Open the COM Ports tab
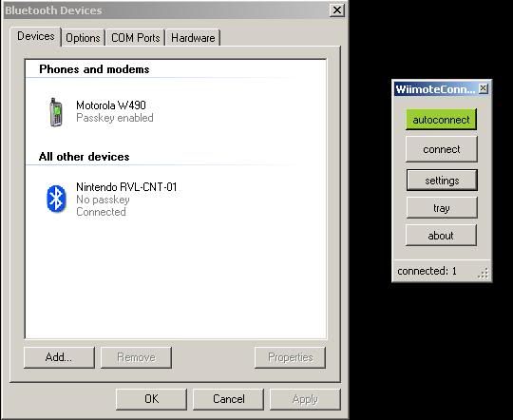This screenshot has width=513, height=420. pos(136,38)
